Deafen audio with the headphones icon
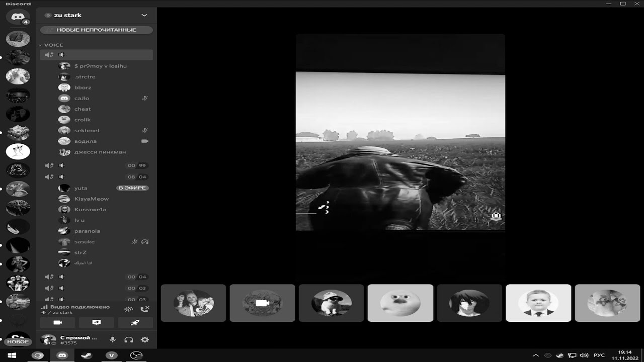 [x=129, y=340]
